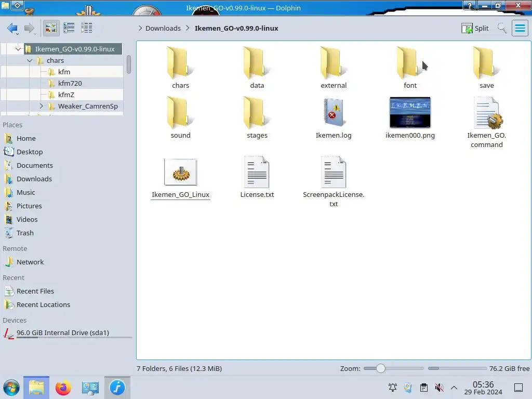
Task: Switch to Icons view mode
Action: pos(51,28)
